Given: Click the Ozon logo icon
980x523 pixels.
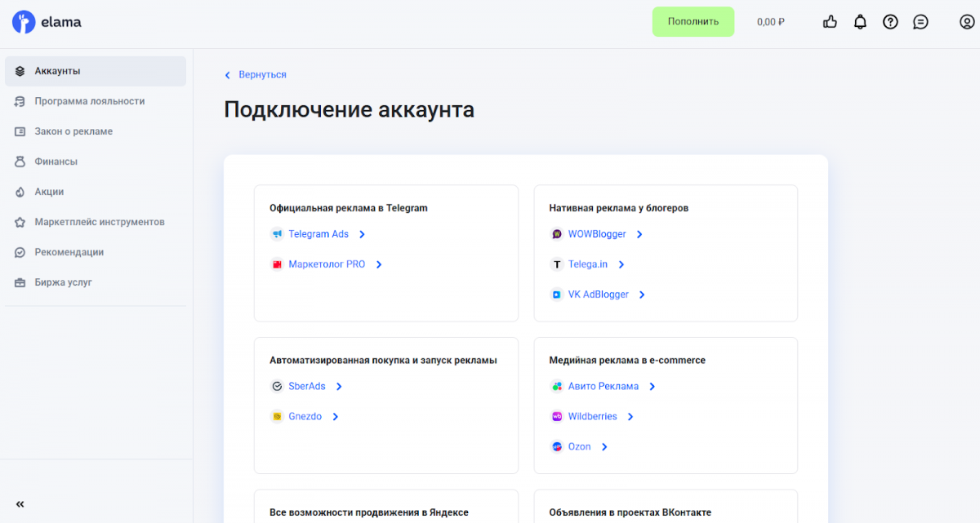Looking at the screenshot, I should pyautogui.click(x=557, y=446).
